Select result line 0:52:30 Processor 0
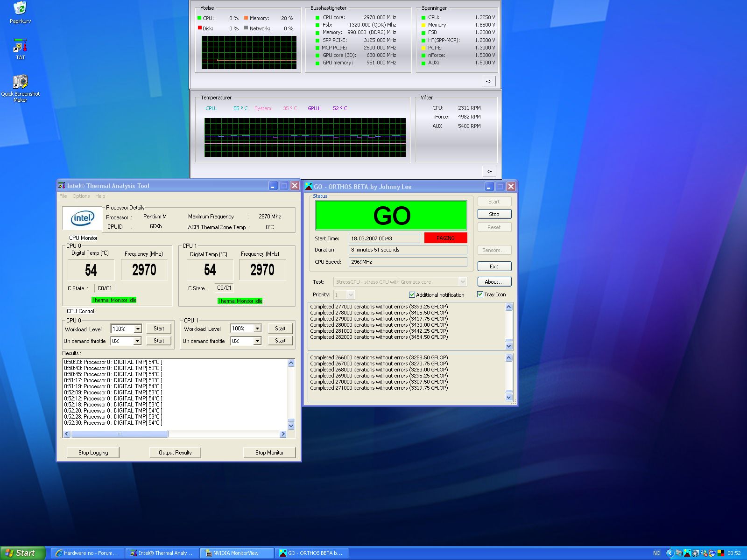The height and width of the screenshot is (560, 747). pyautogui.click(x=113, y=423)
